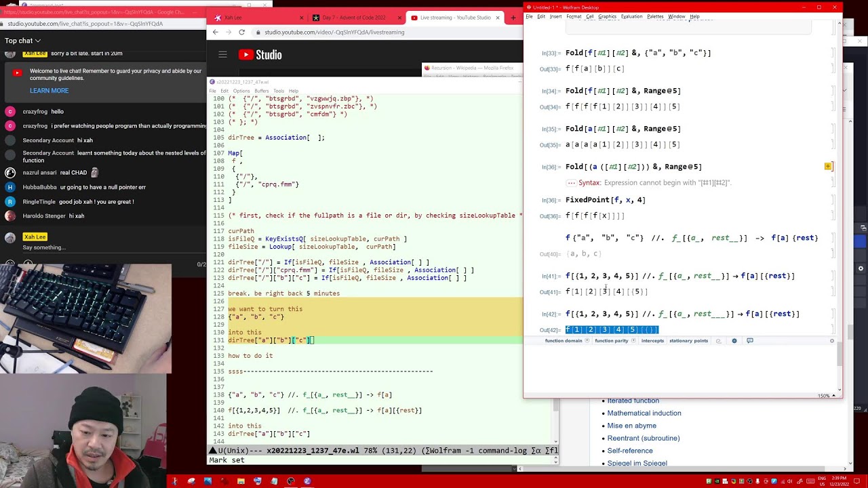
Task: Open File Explorer from the taskbar
Action: click(241, 481)
